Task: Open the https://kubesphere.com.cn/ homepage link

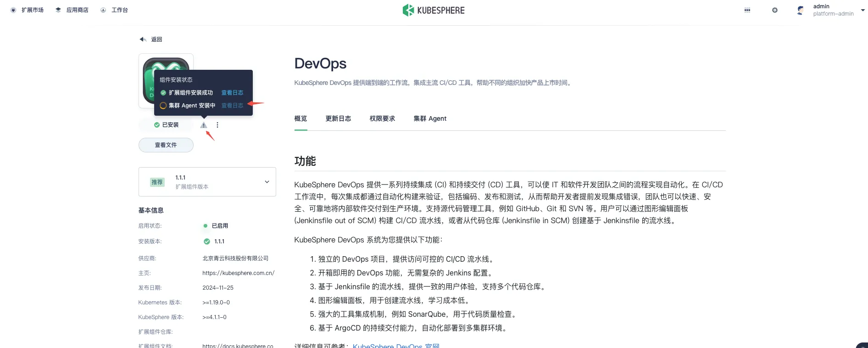Action: pyautogui.click(x=238, y=273)
